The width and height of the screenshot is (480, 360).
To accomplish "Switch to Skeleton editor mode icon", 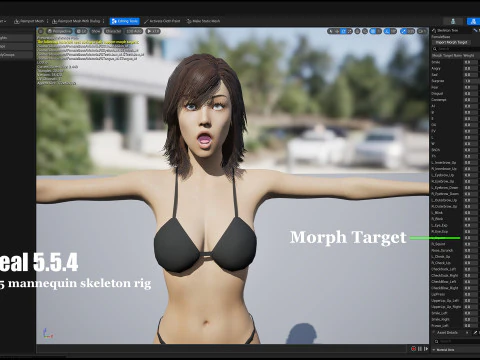I will click(x=453, y=21).
